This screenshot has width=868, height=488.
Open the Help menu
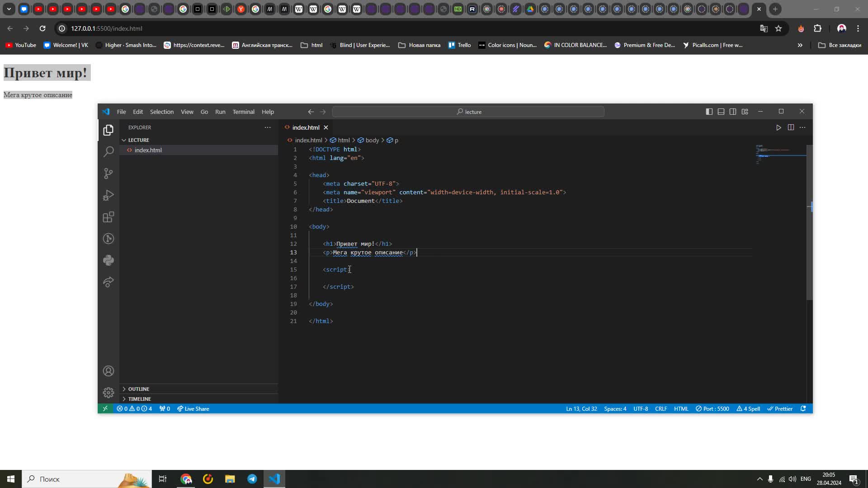268,112
